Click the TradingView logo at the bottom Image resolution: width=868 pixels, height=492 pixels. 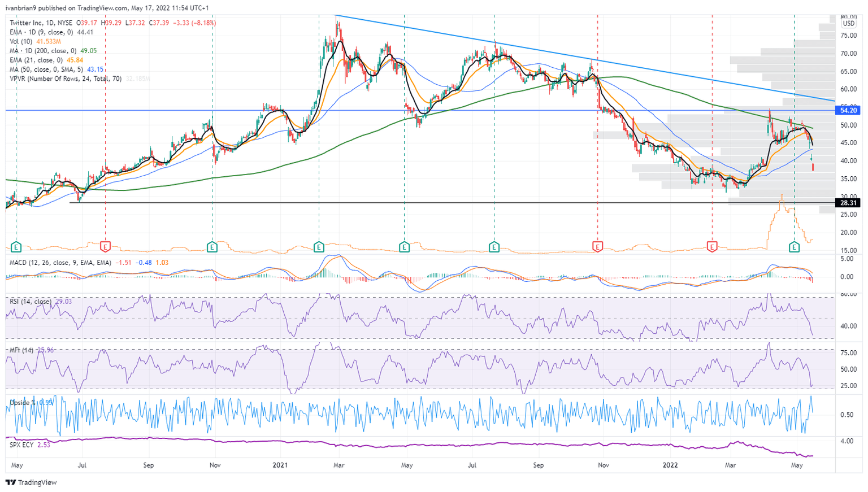(x=32, y=482)
